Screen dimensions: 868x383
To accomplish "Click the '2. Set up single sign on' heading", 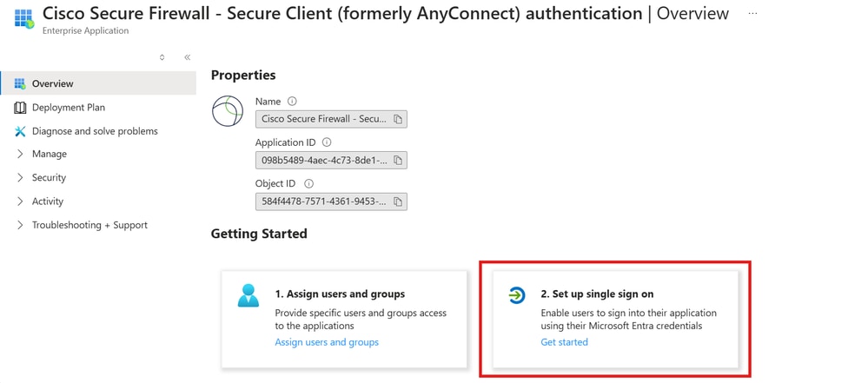I will click(597, 294).
